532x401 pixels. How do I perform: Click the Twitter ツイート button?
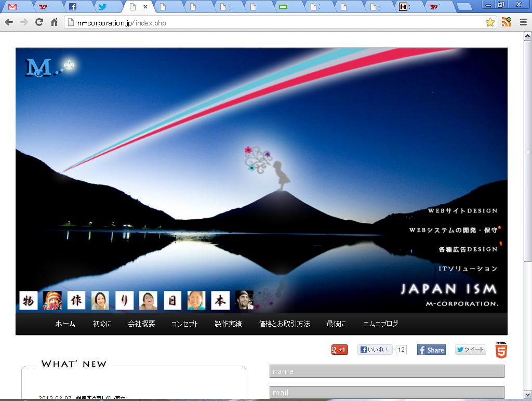[x=471, y=350]
